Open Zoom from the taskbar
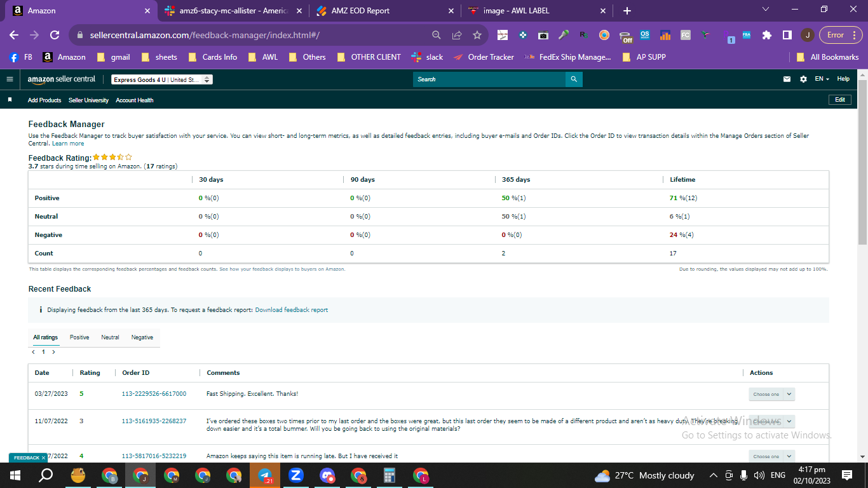This screenshot has width=868, height=488. 296,475
